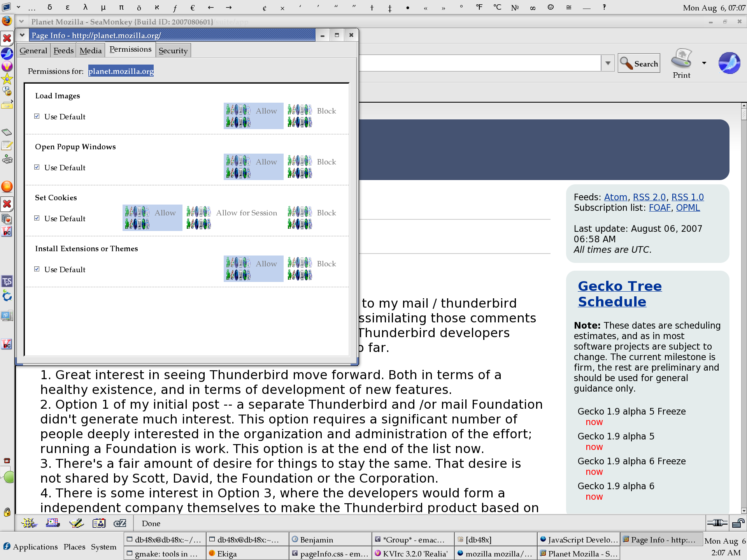The image size is (747, 560).
Task: Open the chat smiley launcher icon
Action: click(x=7, y=92)
